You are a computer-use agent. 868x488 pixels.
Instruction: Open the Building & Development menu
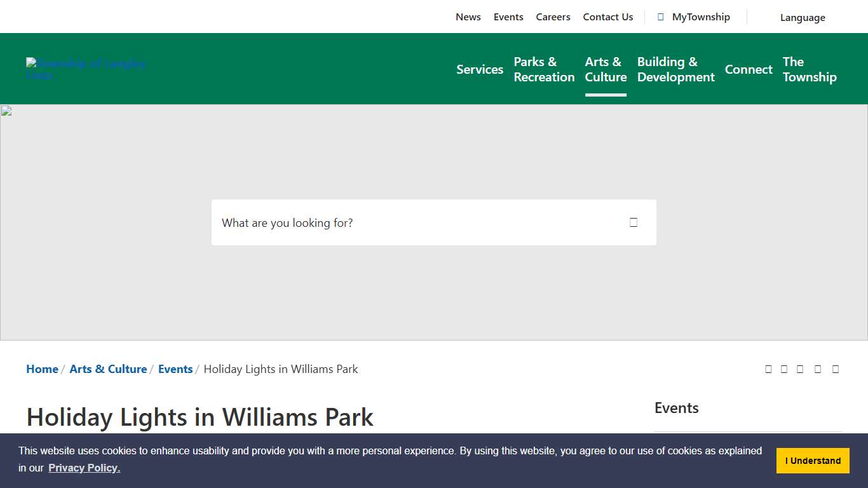(675, 69)
